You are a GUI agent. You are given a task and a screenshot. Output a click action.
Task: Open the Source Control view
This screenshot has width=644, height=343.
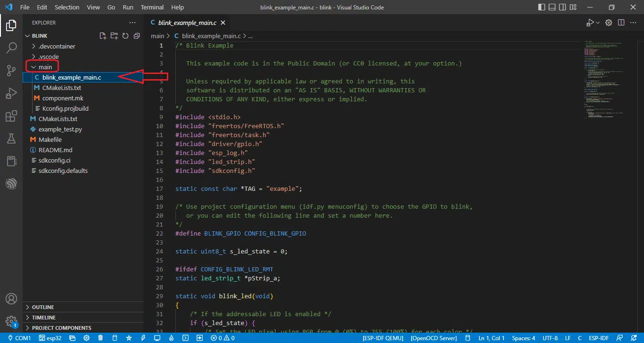(x=11, y=71)
